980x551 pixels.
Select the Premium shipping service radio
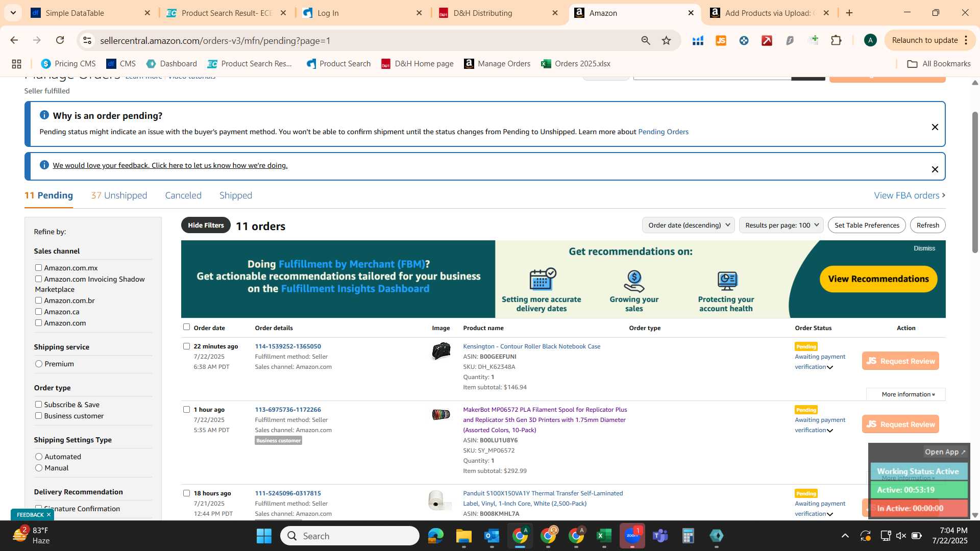(39, 364)
